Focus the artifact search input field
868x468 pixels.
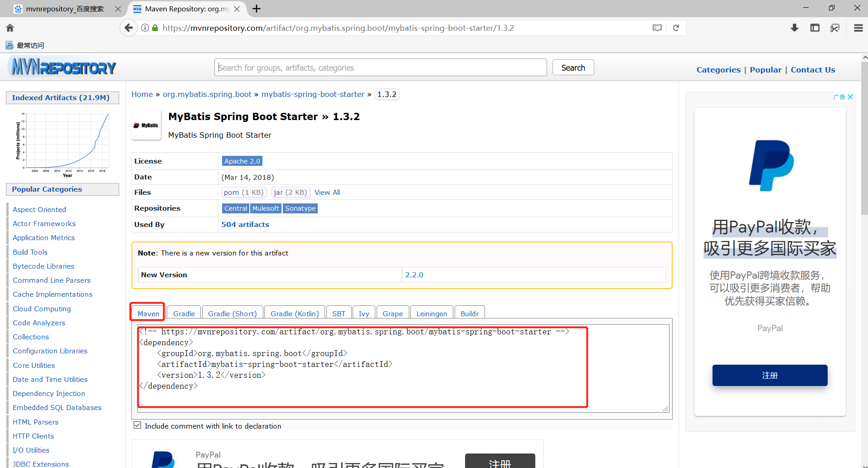pos(381,68)
